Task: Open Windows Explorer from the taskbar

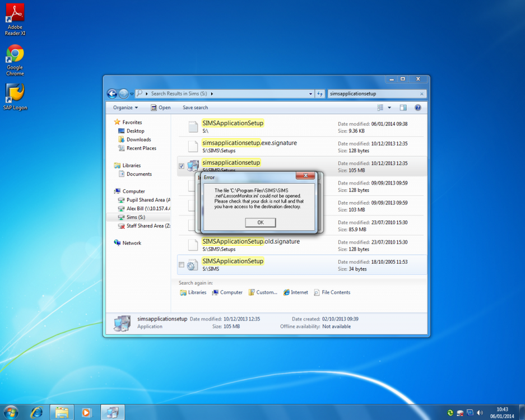Action: point(62,412)
